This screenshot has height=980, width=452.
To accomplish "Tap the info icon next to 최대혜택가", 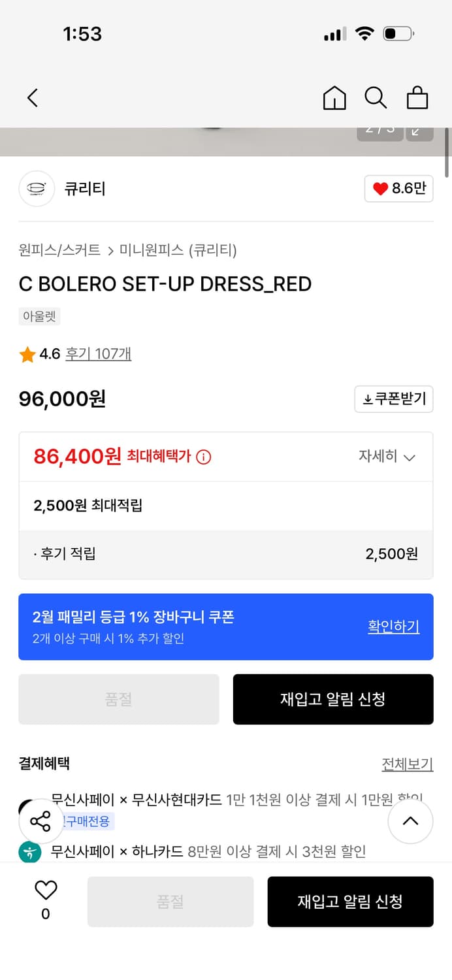I will 202,457.
